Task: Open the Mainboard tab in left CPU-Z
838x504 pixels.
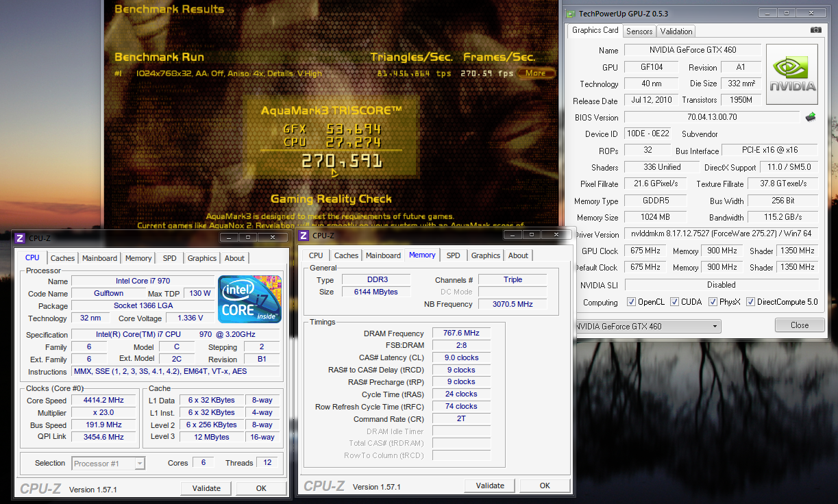Action: click(100, 258)
